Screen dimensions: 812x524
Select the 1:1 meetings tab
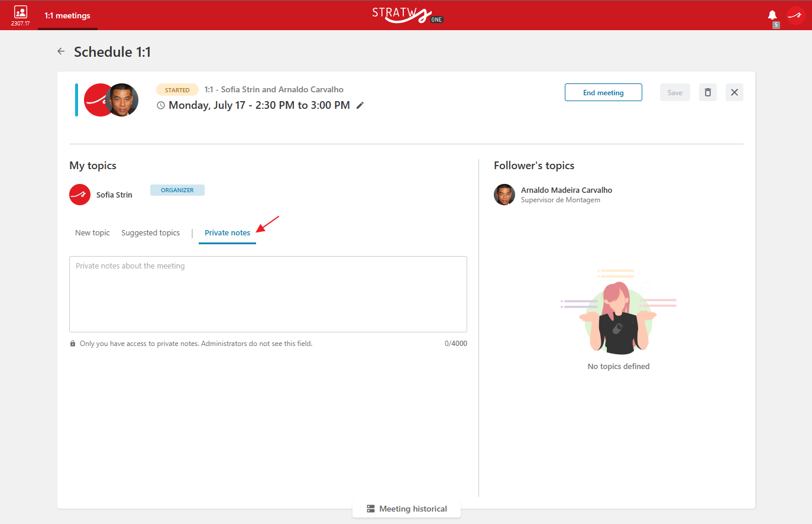pyautogui.click(x=67, y=15)
